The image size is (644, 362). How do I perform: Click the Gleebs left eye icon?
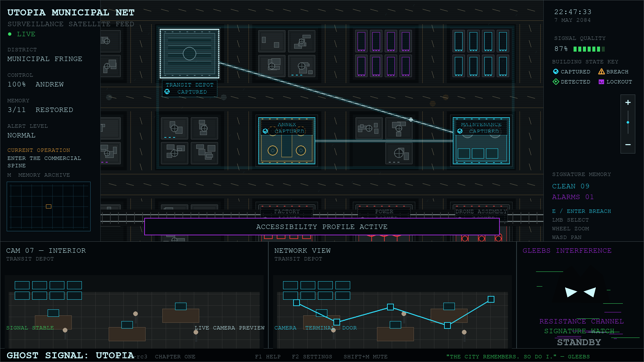[x=571, y=292]
